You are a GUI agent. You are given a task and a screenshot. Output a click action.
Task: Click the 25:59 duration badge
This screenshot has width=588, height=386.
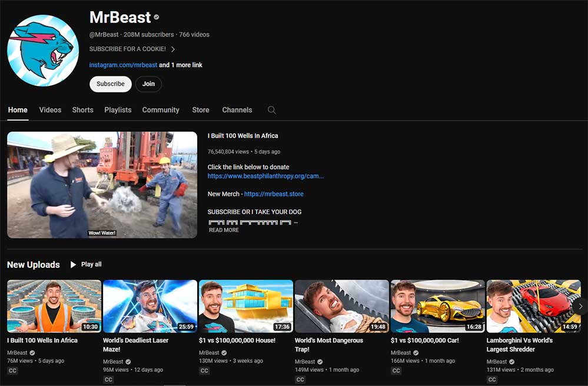coord(187,327)
